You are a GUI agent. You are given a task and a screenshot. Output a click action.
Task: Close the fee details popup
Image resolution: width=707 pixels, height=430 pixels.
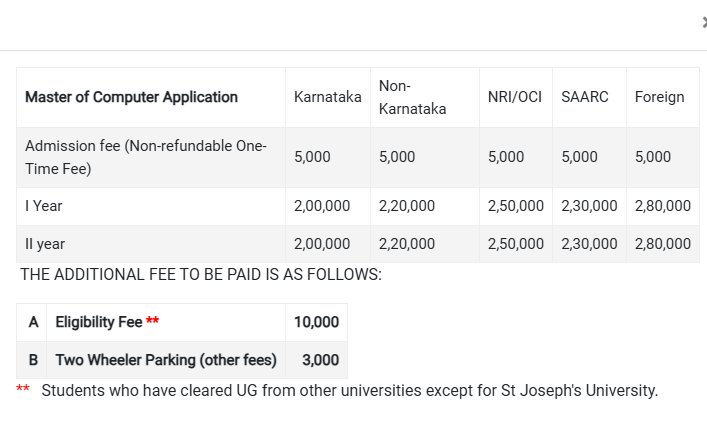705,23
